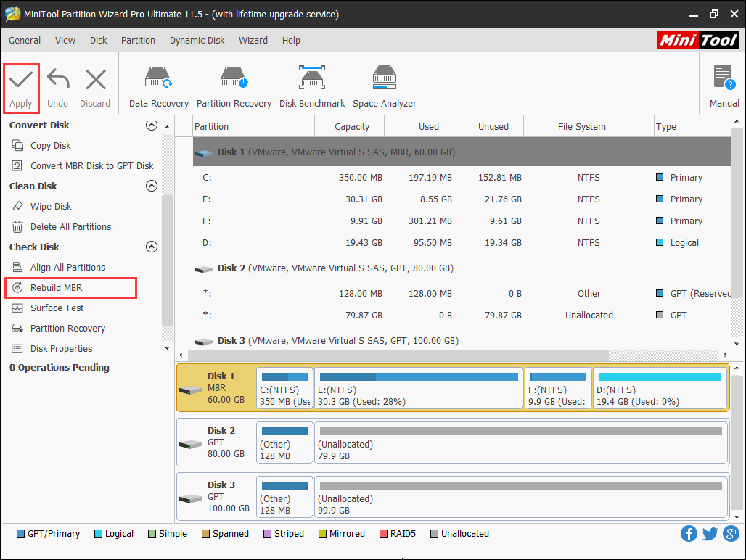Open the Dynamic Disk menu
Viewport: 746px width, 560px height.
pyautogui.click(x=197, y=41)
